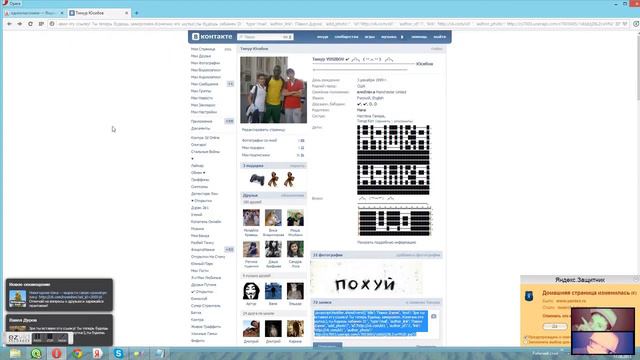Image resolution: width=640 pixels, height=360 pixels.
Task: Open 'Фотографии со мной' link
Action: click(x=259, y=140)
